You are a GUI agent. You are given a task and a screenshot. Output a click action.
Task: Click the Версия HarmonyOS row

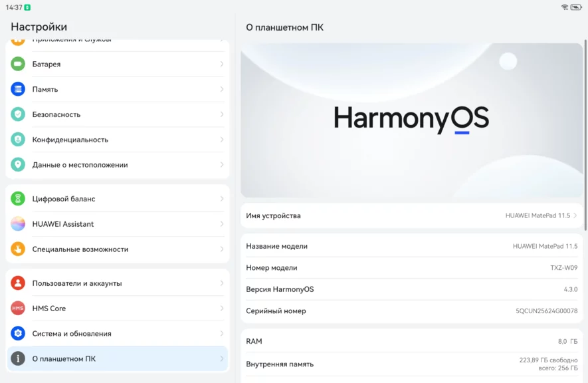(x=411, y=289)
